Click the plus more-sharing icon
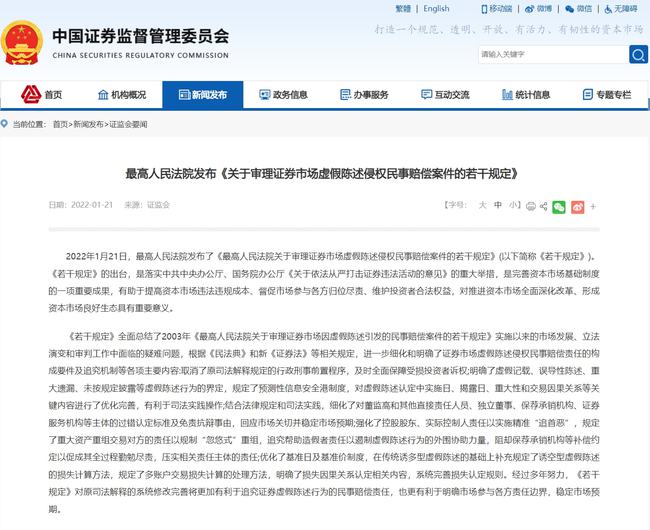 point(593,206)
